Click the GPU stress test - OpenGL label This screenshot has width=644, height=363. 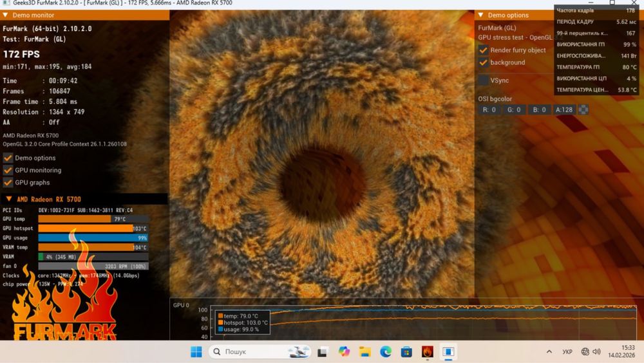click(516, 37)
